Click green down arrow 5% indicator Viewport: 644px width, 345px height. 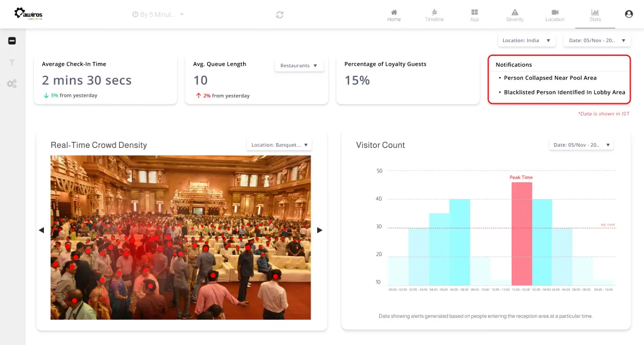(51, 95)
